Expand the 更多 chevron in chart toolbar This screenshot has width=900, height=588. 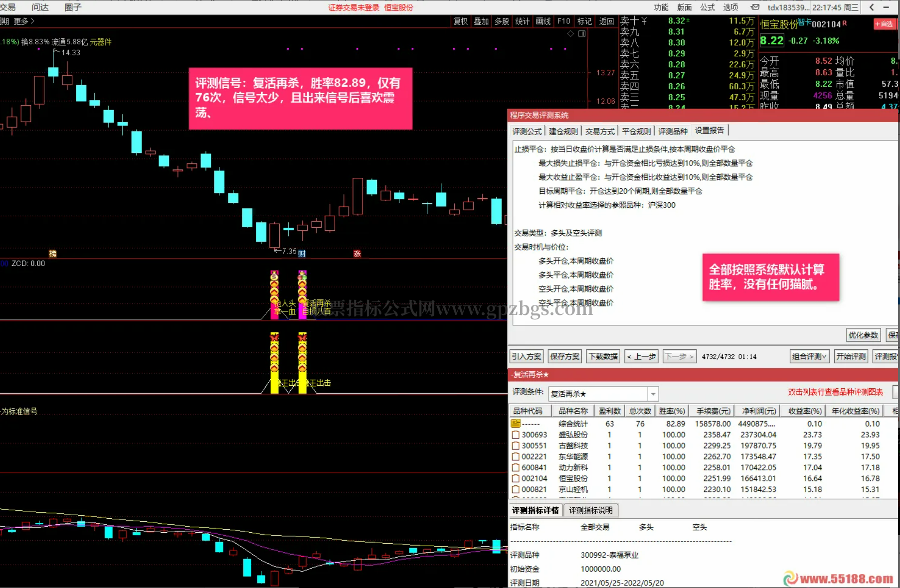coord(32,21)
